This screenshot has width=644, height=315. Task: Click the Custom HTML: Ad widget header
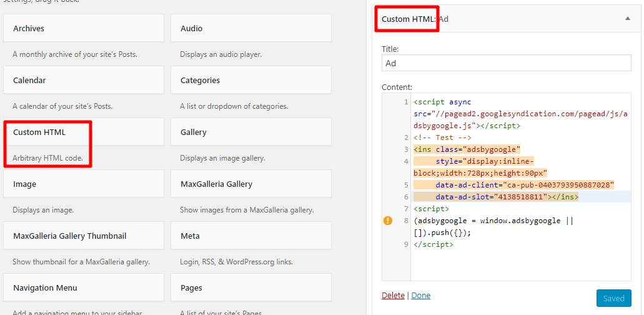tap(506, 19)
